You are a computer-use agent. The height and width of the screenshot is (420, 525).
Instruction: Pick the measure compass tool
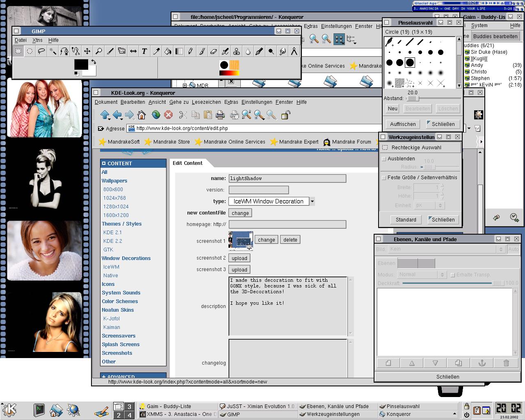[294, 51]
